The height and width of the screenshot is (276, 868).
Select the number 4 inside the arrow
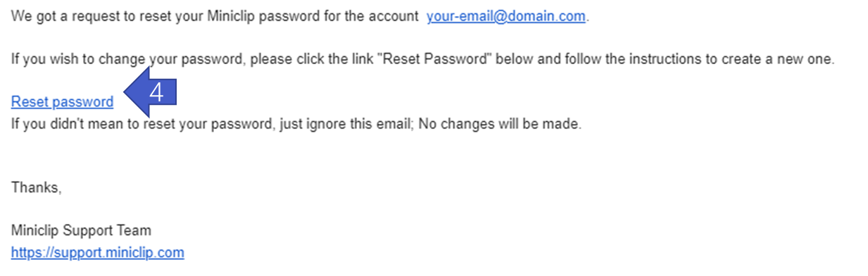click(x=158, y=93)
